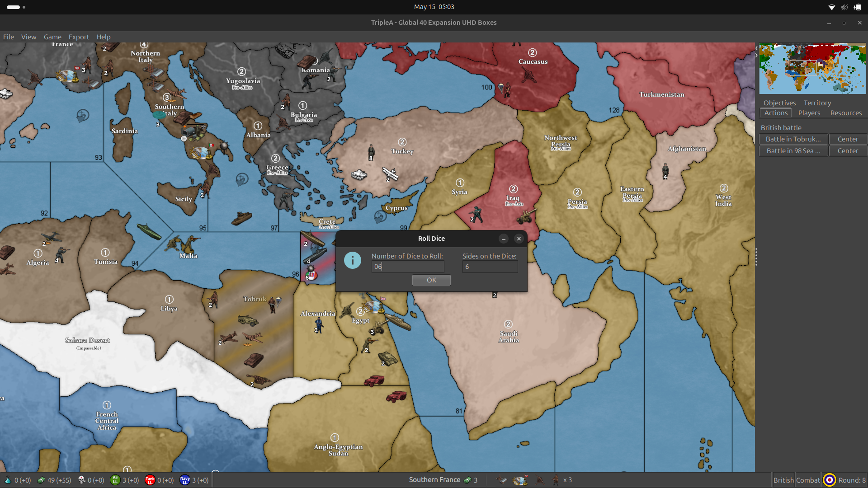Click the red trucks in Egypt
This screenshot has width=868, height=488.
click(374, 381)
